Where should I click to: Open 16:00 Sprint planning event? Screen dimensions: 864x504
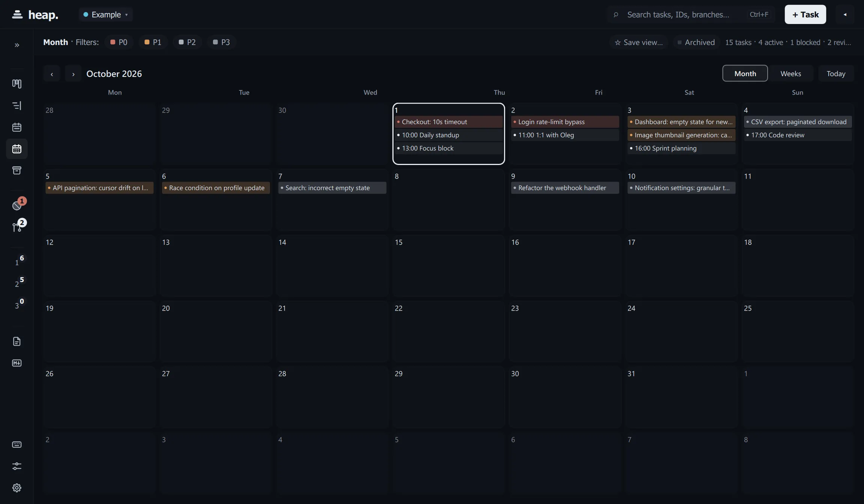pyautogui.click(x=681, y=148)
